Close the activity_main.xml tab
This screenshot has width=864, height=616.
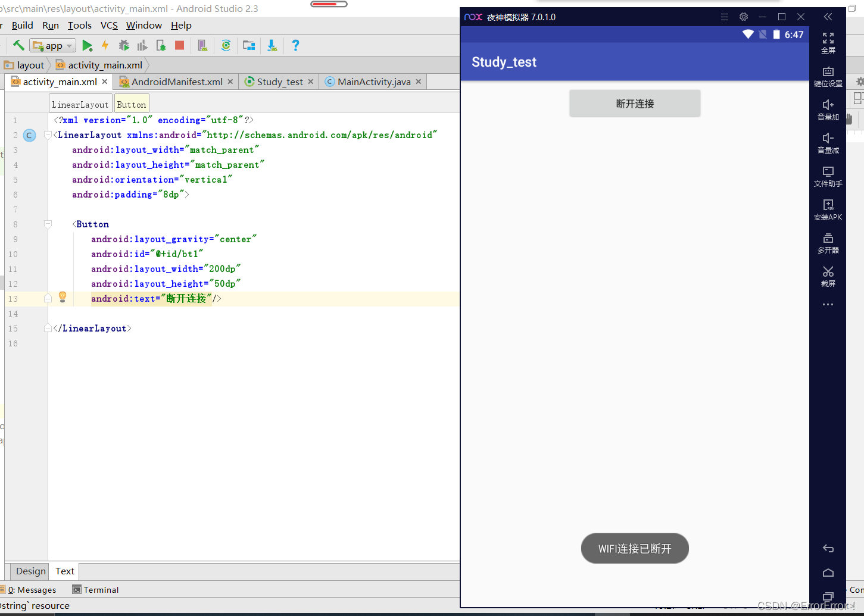(x=105, y=82)
